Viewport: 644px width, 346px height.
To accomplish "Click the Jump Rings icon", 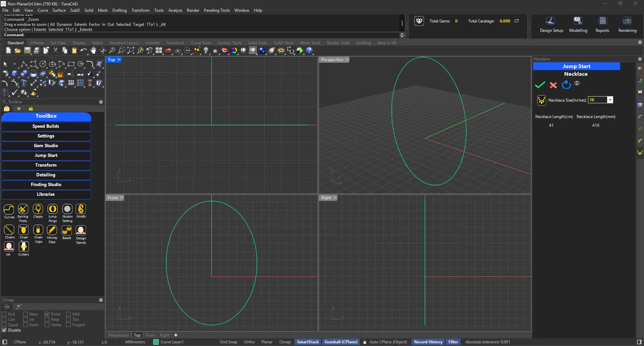I will click(x=53, y=210).
